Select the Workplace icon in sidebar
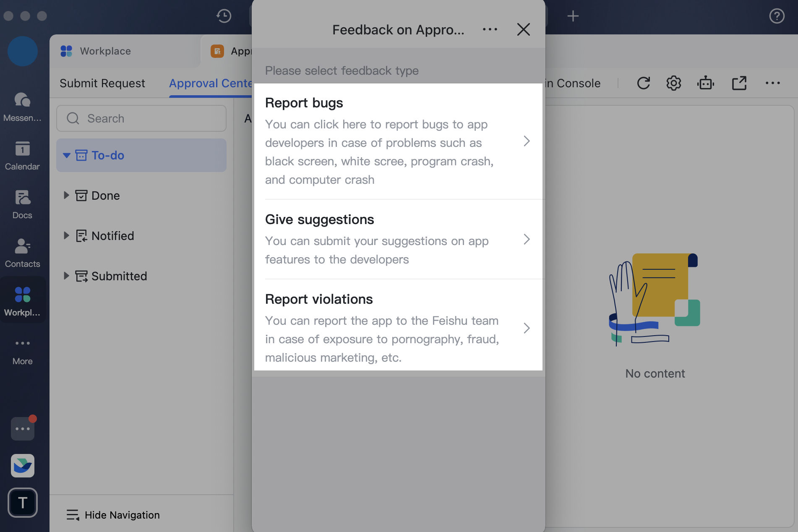This screenshot has height=532, width=798. tap(22, 299)
